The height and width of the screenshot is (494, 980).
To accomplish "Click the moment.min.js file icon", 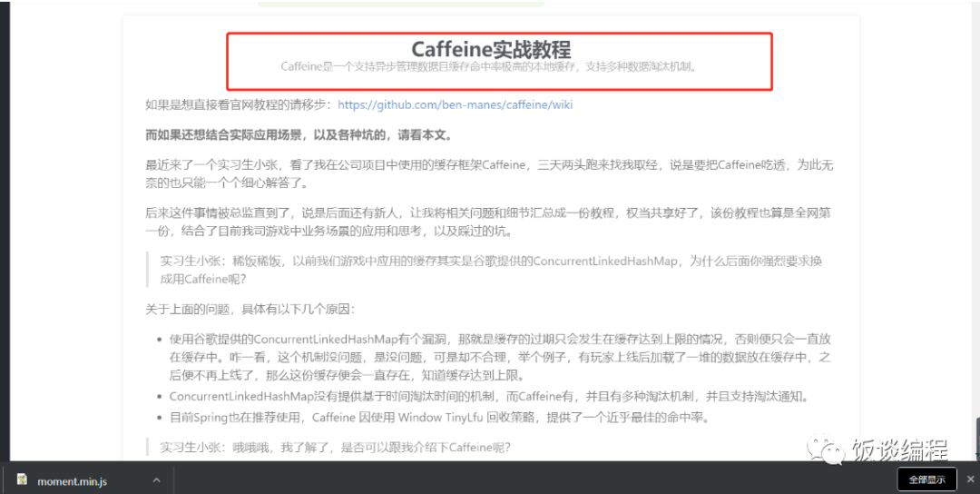I will (23, 480).
